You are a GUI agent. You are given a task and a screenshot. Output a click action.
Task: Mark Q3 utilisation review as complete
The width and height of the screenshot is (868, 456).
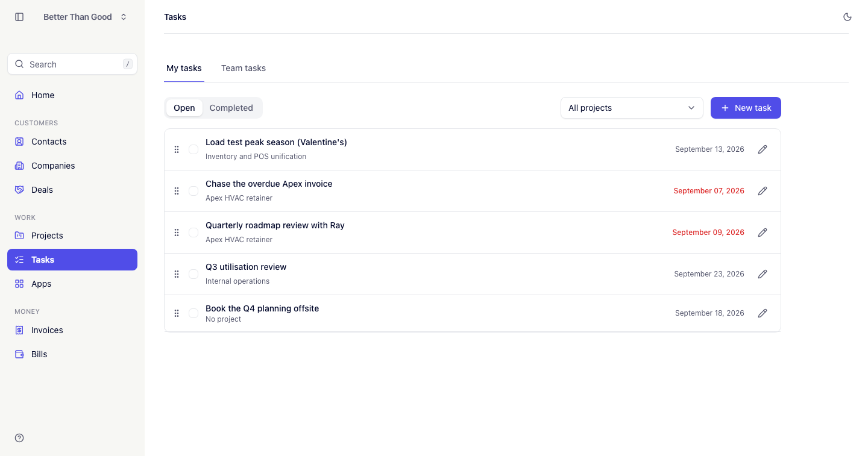(193, 274)
